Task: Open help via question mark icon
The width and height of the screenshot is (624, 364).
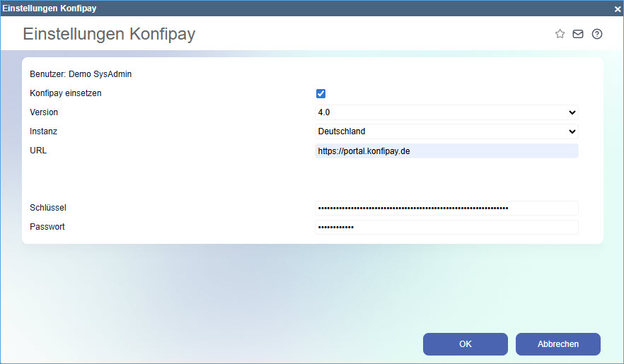Action: 597,34
